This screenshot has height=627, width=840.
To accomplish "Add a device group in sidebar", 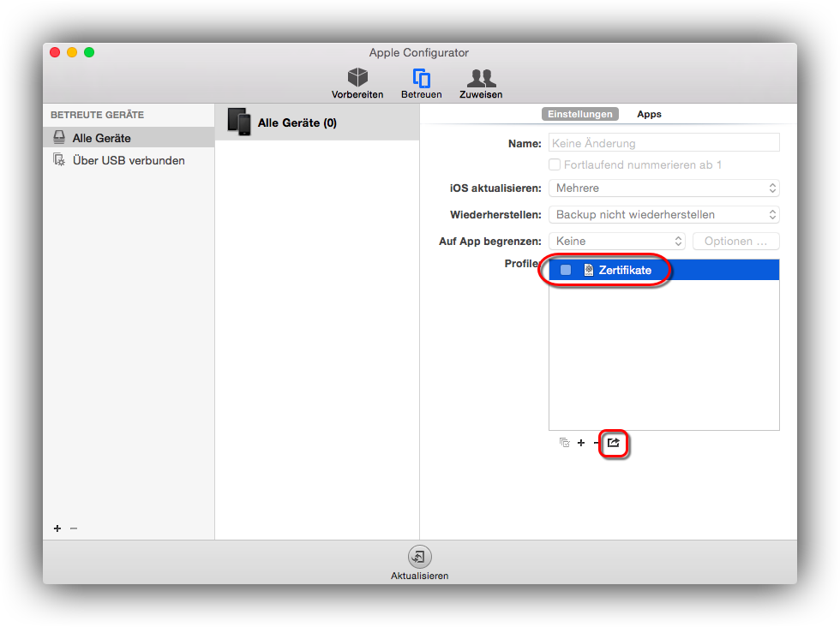I will click(x=57, y=528).
